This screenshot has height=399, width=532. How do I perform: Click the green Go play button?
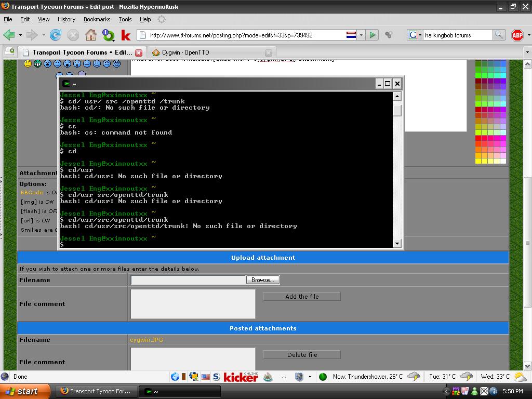[373, 35]
